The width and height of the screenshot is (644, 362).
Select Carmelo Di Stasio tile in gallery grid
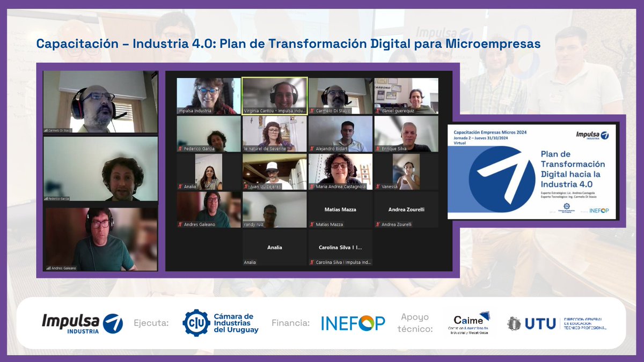[340, 96]
